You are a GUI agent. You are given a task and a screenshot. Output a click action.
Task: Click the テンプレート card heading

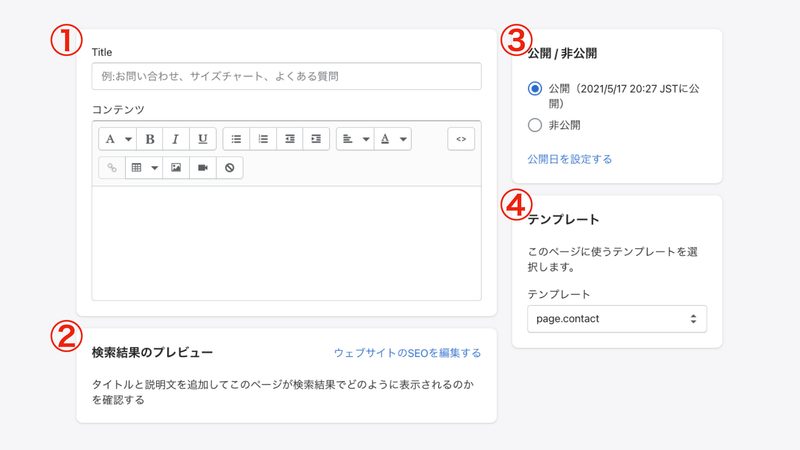click(563, 219)
